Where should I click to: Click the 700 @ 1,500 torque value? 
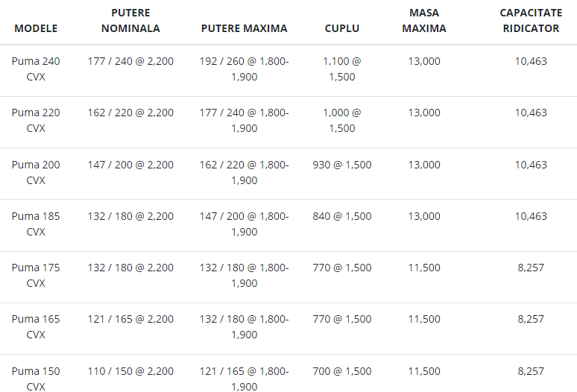342,371
